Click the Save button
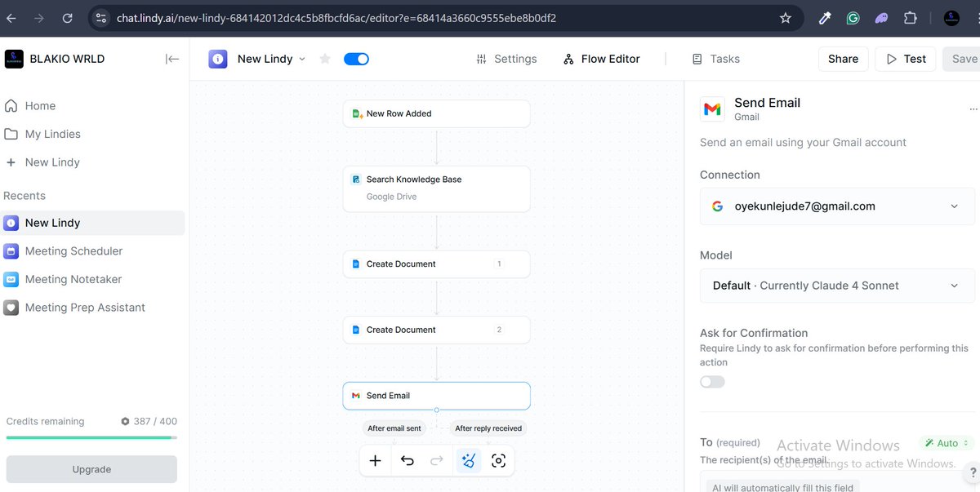The image size is (980, 492). tap(962, 59)
